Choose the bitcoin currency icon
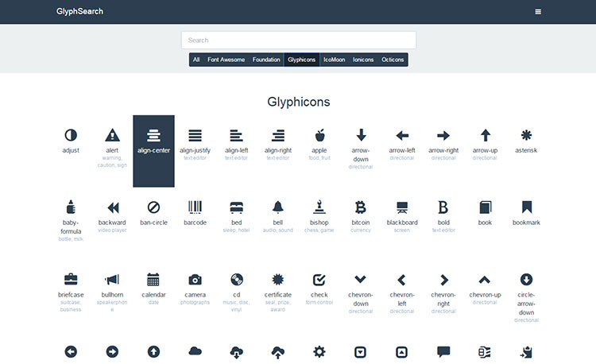Viewport: 596px width, 364px height. tap(361, 207)
